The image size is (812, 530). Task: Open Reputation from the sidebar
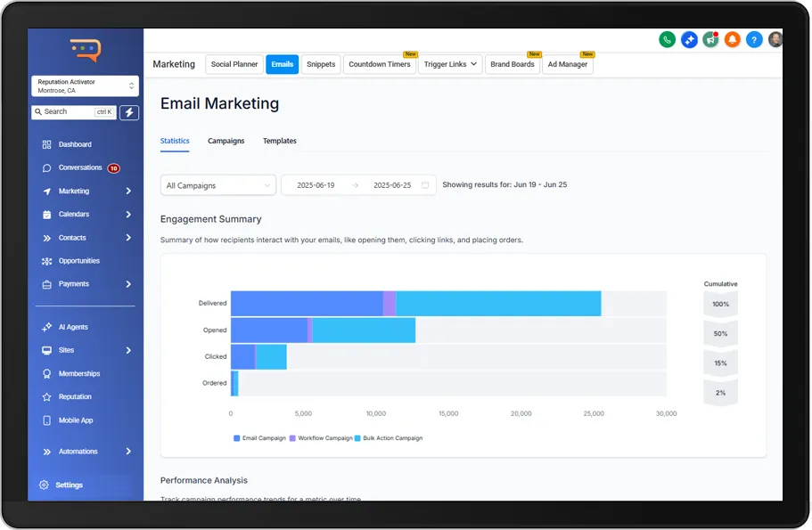75,397
